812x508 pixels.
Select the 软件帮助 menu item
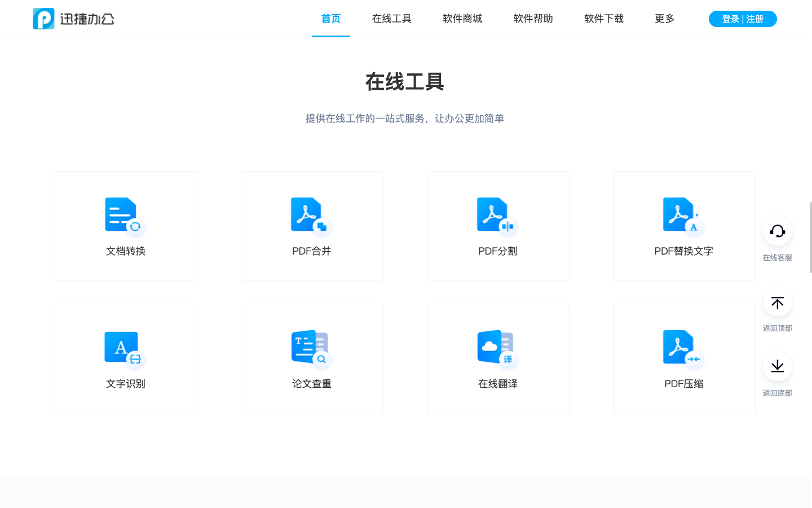533,18
